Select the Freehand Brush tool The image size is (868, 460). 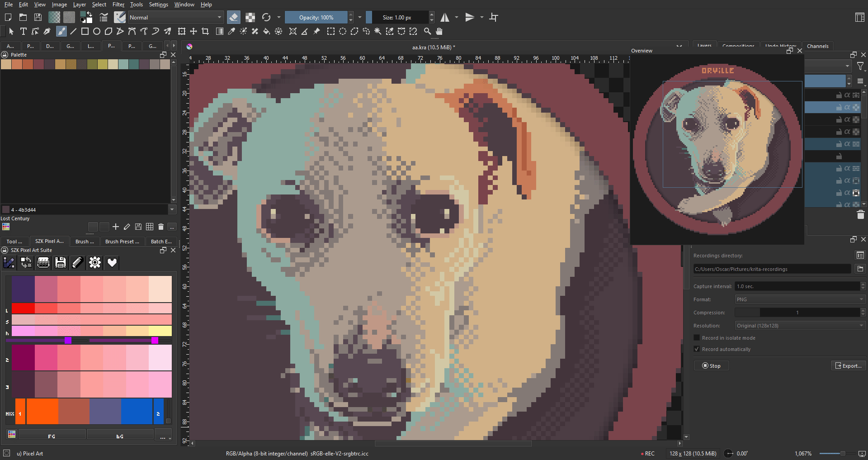pyautogui.click(x=61, y=31)
